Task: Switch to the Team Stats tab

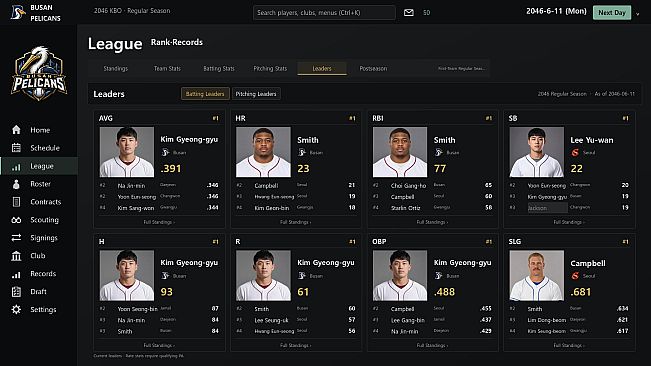Action: coord(167,68)
